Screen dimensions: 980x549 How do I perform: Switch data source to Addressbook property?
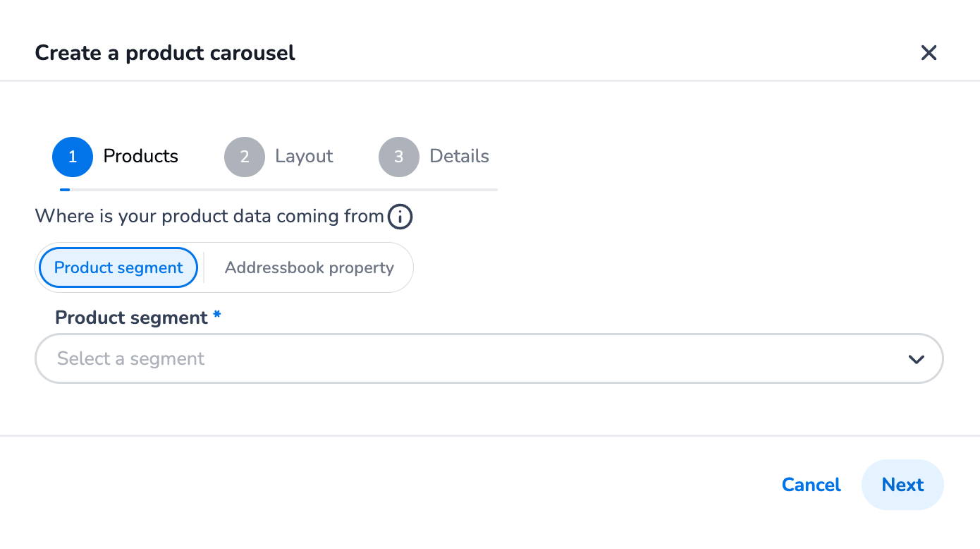tap(309, 268)
